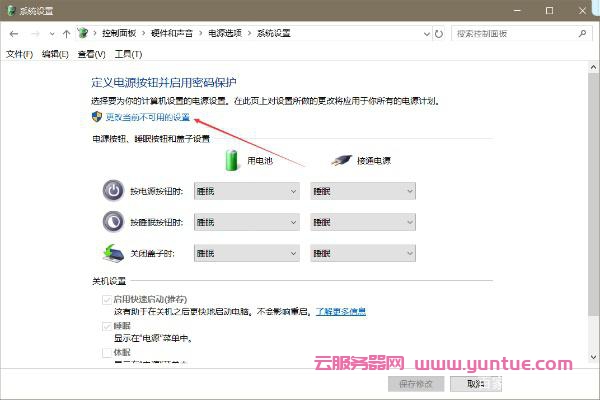
Task: Click 更改当前不可用的设置 link
Action: [x=146, y=117]
